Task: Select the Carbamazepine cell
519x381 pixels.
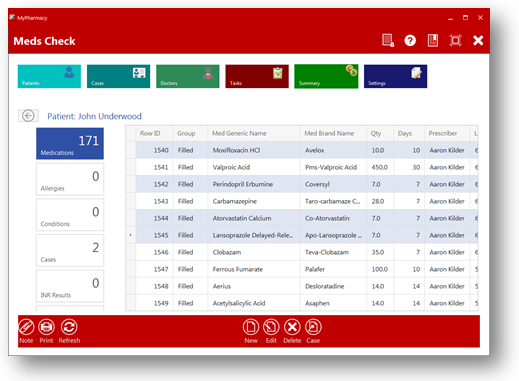Action: pos(254,201)
